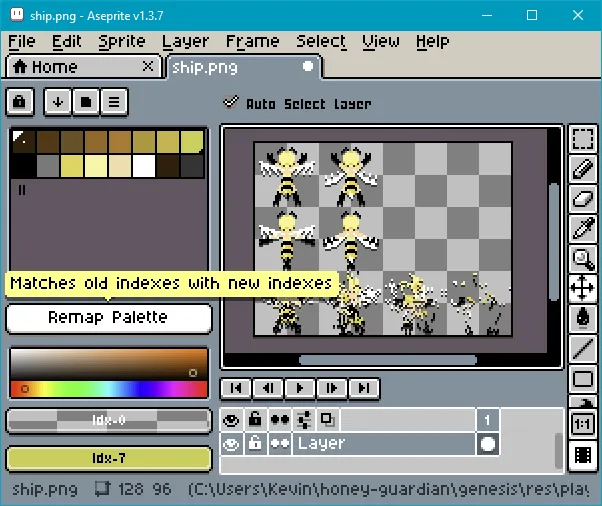The height and width of the screenshot is (506, 602).
Task: Select the Paint Bucket tool
Action: (x=582, y=319)
